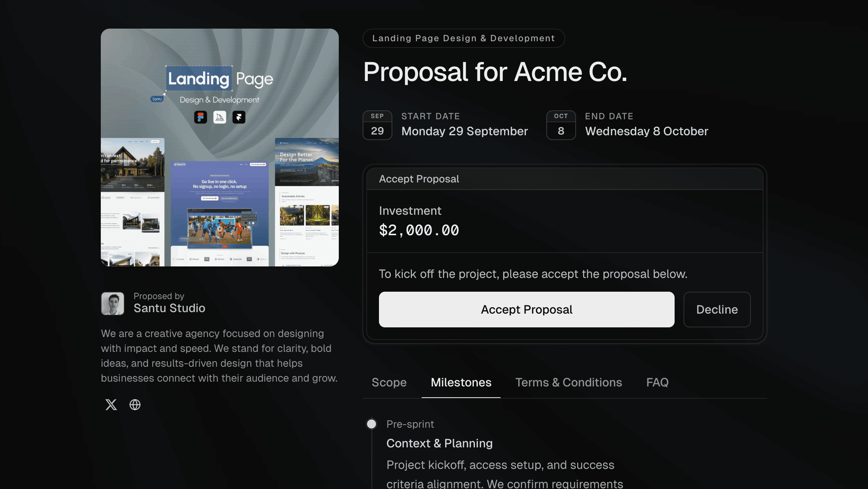Viewport: 868px width, 489px height.
Task: Click the Figma logo icon in cover image
Action: point(200,117)
